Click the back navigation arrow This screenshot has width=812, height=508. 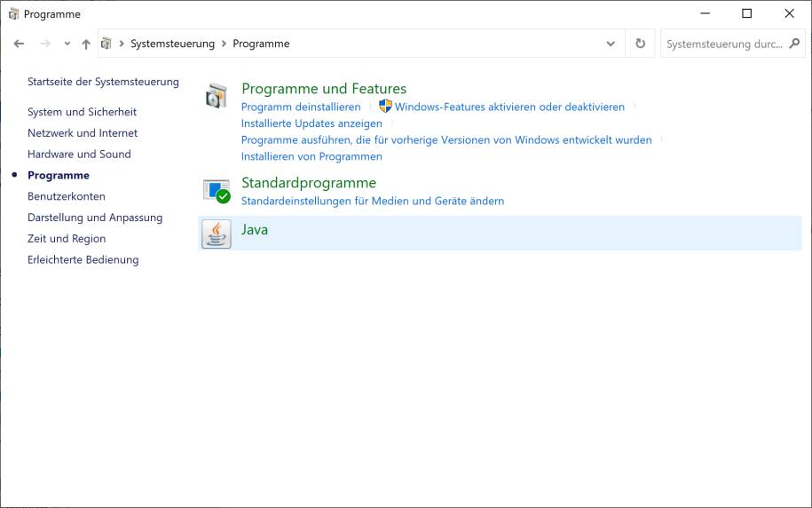click(x=20, y=44)
